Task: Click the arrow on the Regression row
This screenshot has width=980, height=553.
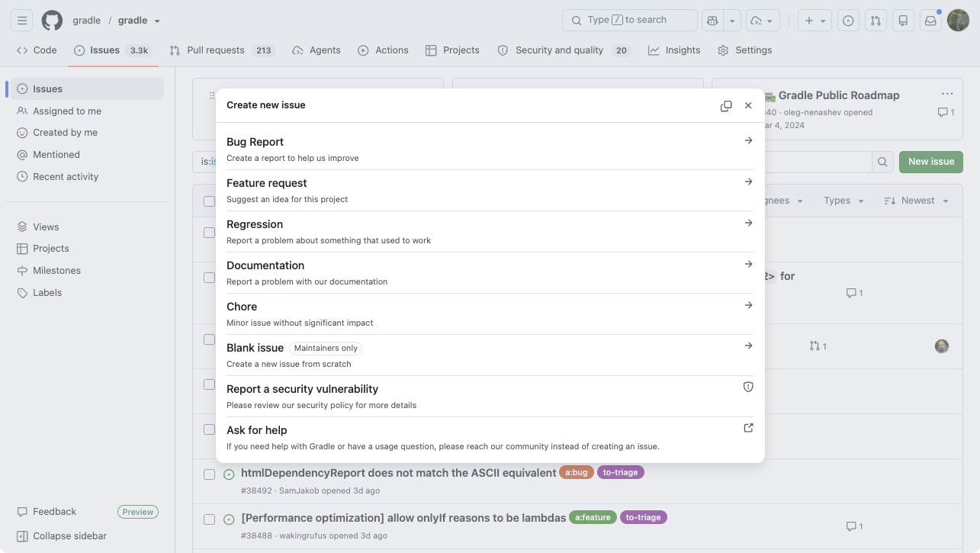Action: coord(748,223)
